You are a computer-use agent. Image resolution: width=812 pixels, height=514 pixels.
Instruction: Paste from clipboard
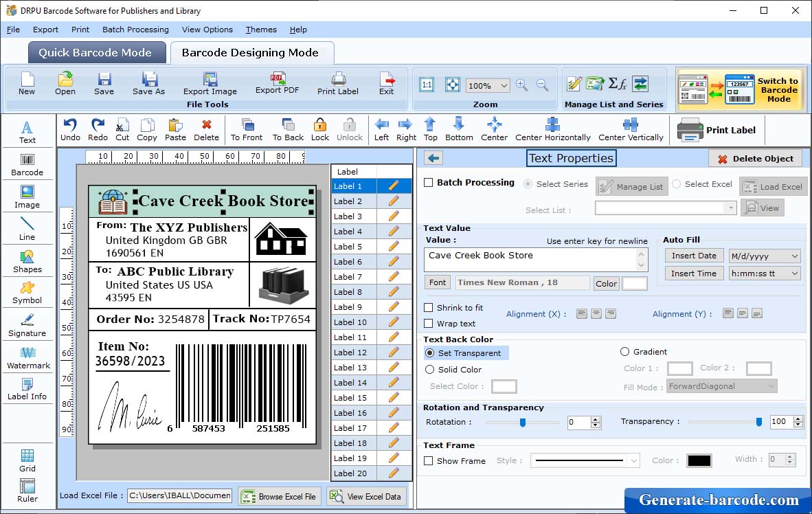(x=175, y=130)
